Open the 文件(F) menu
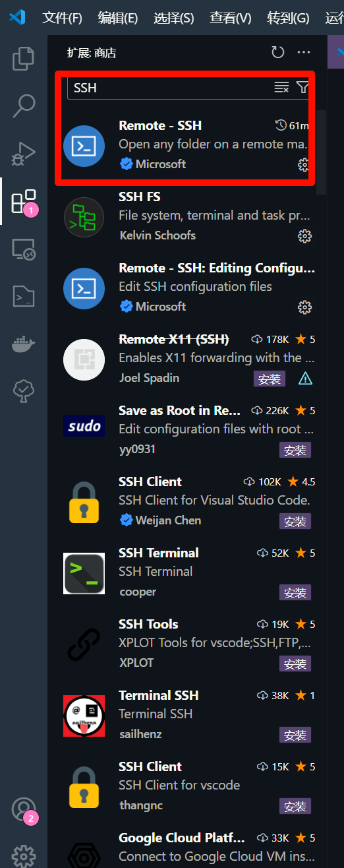This screenshot has height=868, width=344. (x=62, y=18)
